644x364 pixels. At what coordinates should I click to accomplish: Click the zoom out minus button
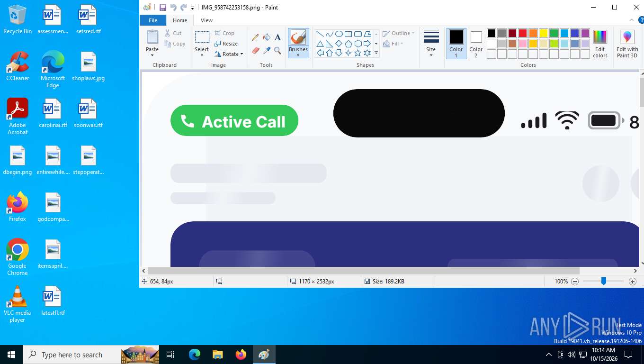pyautogui.click(x=575, y=282)
